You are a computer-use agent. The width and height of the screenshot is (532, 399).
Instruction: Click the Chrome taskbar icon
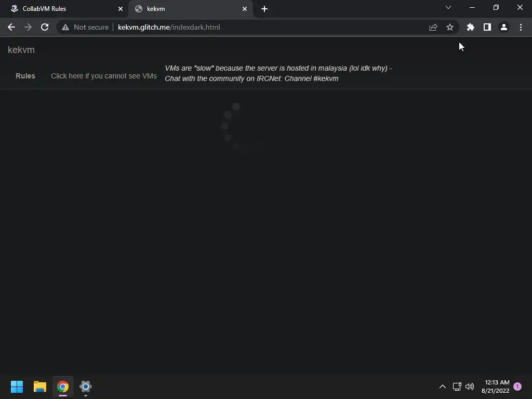[63, 387]
